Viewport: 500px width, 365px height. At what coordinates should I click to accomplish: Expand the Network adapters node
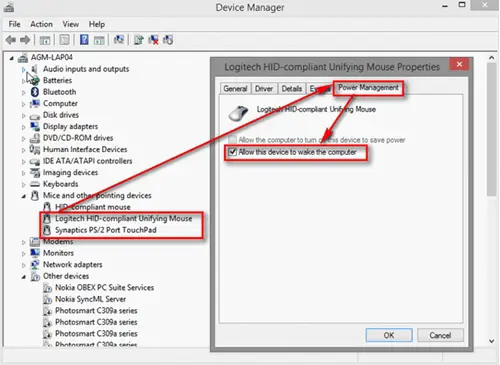pyautogui.click(x=23, y=265)
